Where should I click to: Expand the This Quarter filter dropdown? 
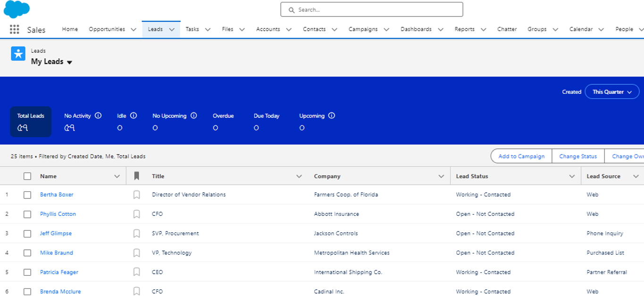[x=612, y=92]
